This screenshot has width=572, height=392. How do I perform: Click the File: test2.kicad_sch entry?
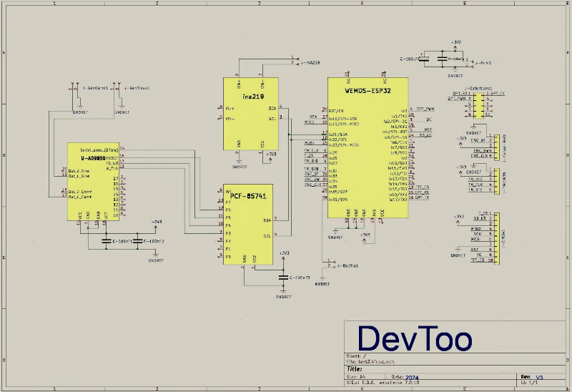[x=370, y=362]
